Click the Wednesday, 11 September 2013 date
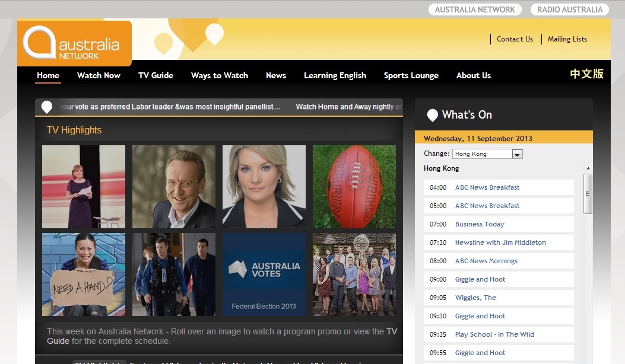This screenshot has width=625, height=364. (478, 139)
